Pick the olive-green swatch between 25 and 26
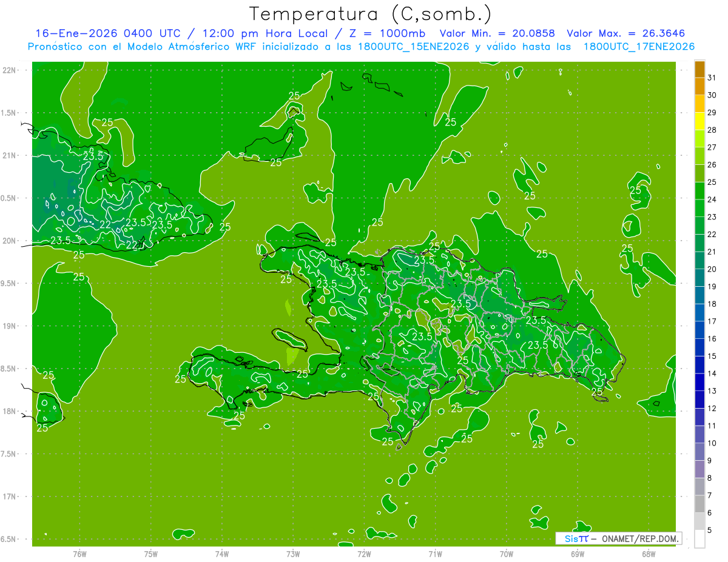728x562 pixels. [x=699, y=173]
